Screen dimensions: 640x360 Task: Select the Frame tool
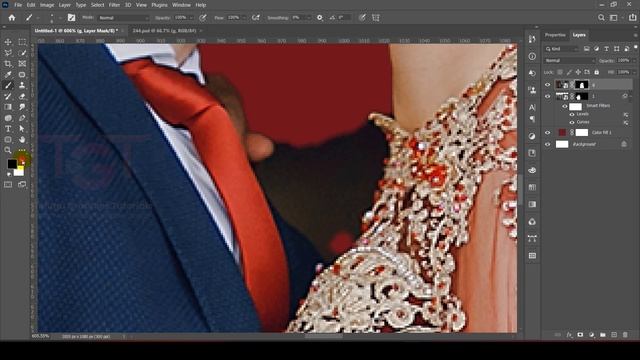22,64
